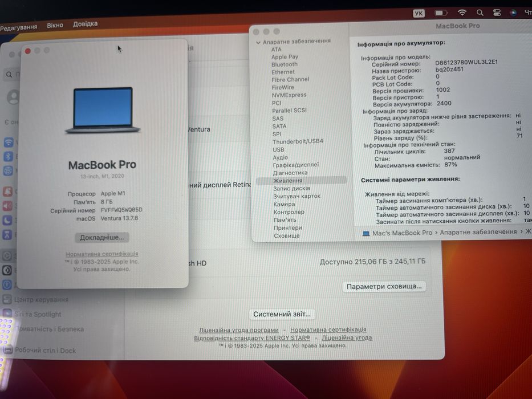The height and width of the screenshot is (399, 532).
Task: Select NVMExpress in hardware list
Action: (289, 95)
